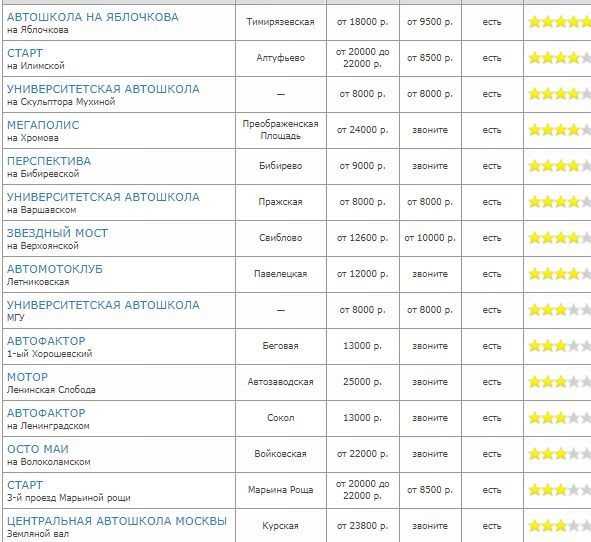Open СТАРТ 3-й проезд Марьиной рощи link
591x542 pixels.
coord(25,485)
